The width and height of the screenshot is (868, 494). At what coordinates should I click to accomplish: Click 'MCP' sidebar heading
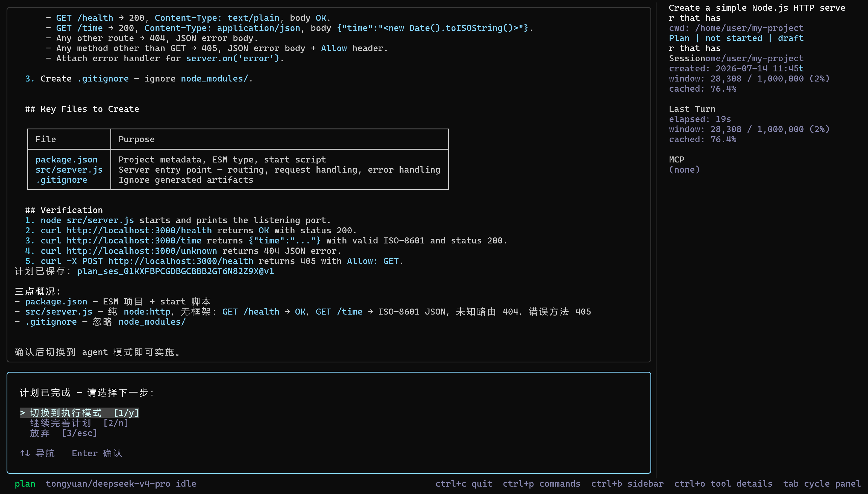pos(676,159)
